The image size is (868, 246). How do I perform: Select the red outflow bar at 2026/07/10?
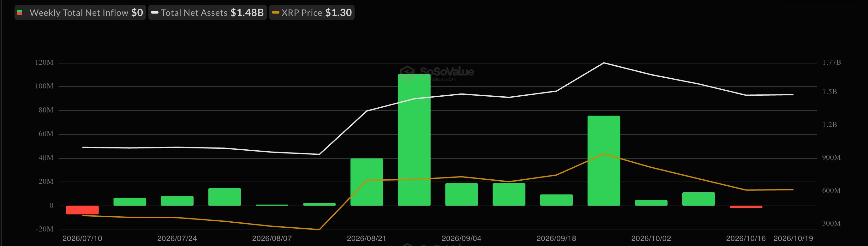pos(82,210)
